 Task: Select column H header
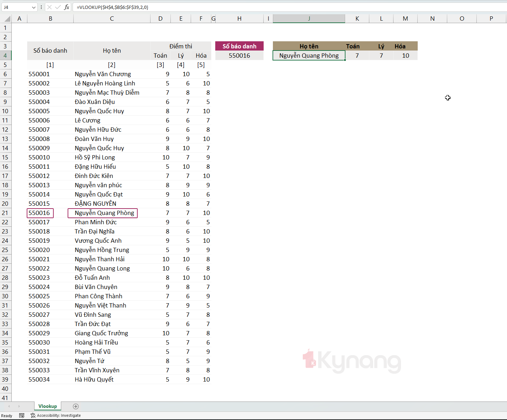tap(239, 19)
